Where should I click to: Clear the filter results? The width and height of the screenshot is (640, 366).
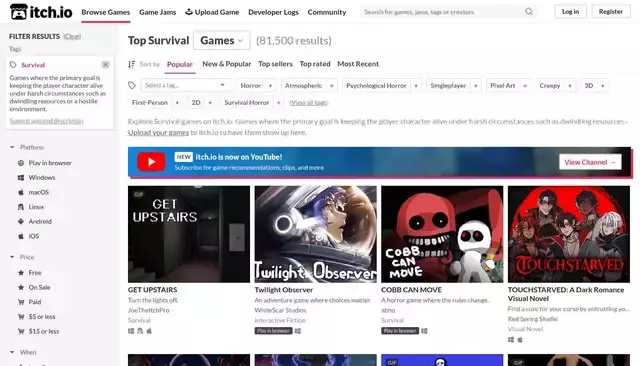[72, 36]
